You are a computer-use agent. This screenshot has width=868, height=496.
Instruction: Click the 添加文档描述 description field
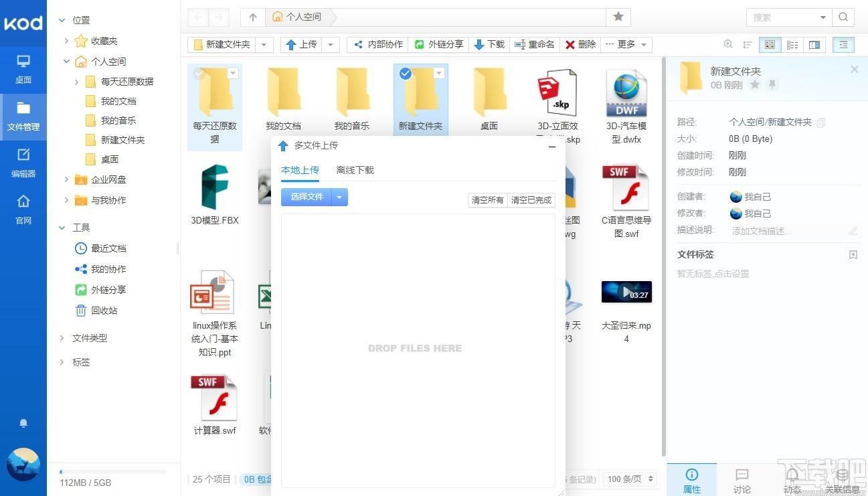[x=786, y=230]
